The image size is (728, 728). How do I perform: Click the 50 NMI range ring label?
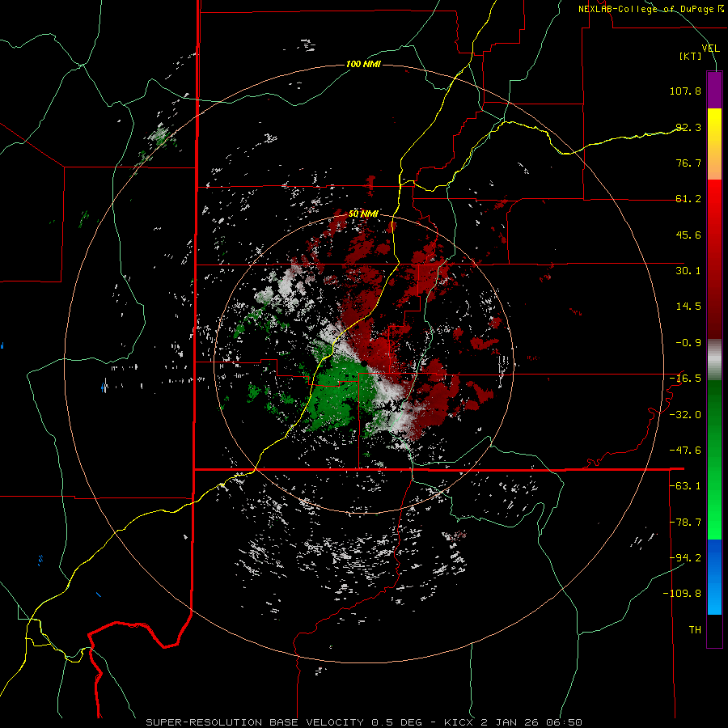point(363,214)
